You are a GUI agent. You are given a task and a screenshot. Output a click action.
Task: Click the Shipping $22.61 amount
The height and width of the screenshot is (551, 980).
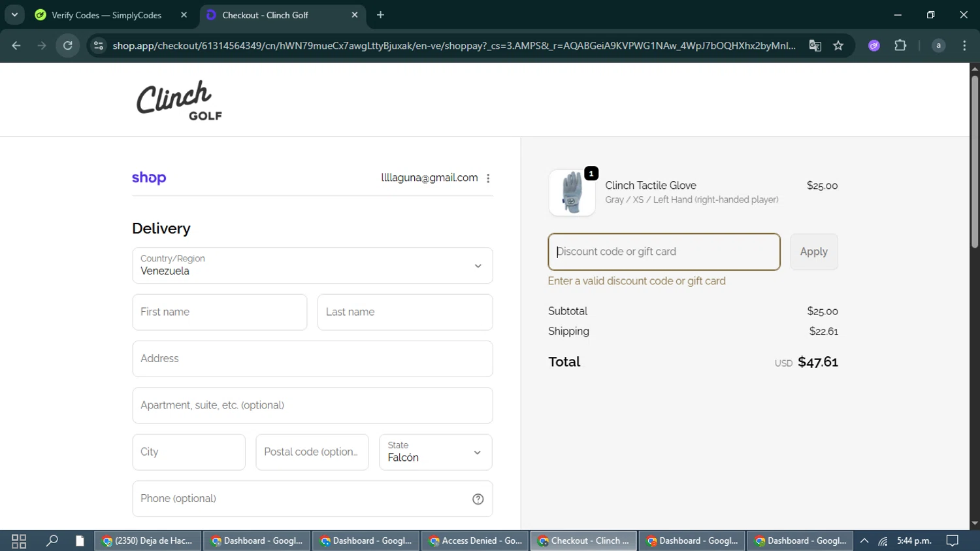[824, 331]
